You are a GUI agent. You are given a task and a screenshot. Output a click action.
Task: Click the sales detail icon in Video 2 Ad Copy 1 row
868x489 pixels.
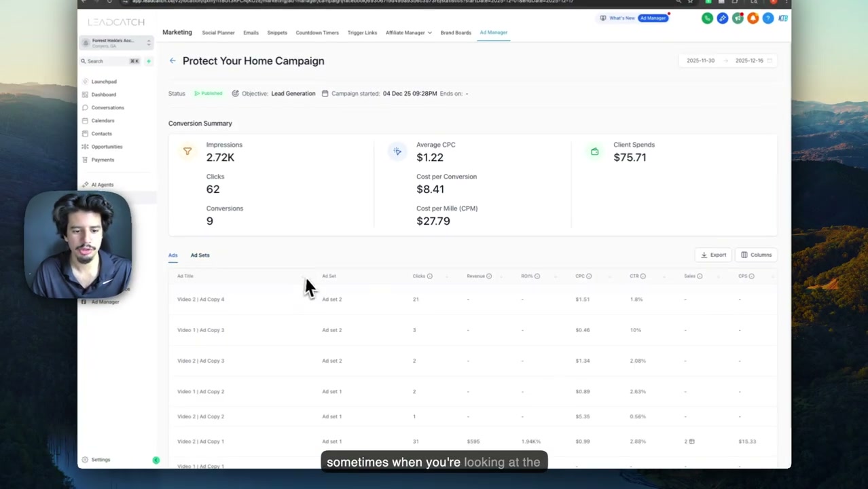pyautogui.click(x=691, y=441)
